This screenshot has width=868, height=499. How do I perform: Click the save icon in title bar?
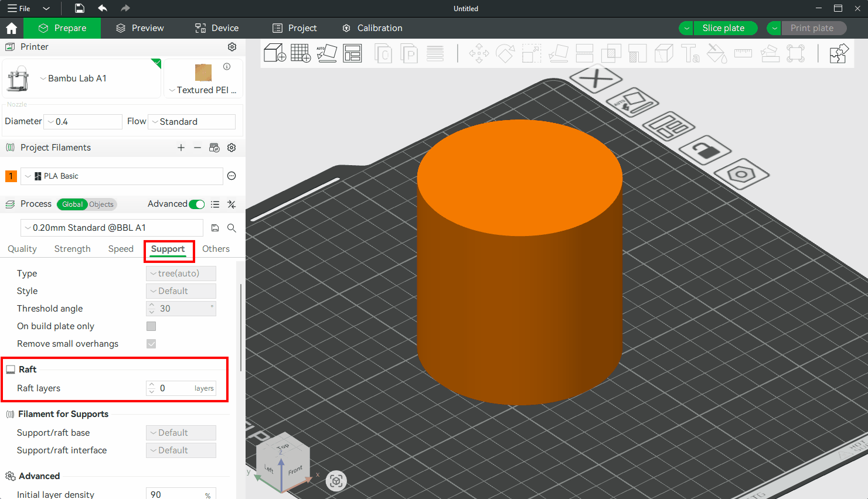coord(80,8)
